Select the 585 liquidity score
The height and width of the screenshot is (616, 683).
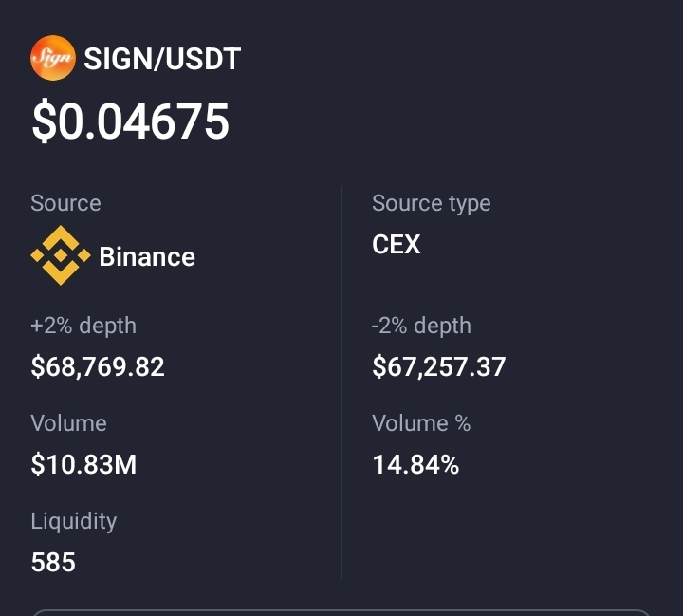tap(53, 563)
